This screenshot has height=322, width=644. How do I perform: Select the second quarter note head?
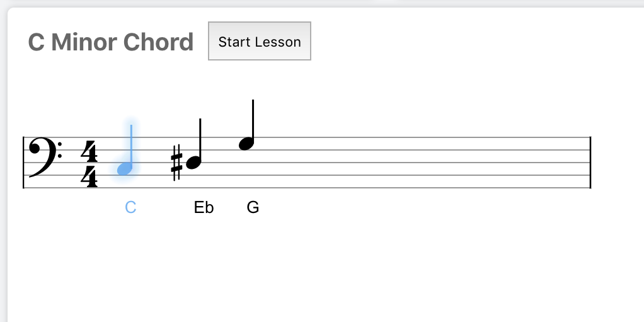click(x=194, y=163)
